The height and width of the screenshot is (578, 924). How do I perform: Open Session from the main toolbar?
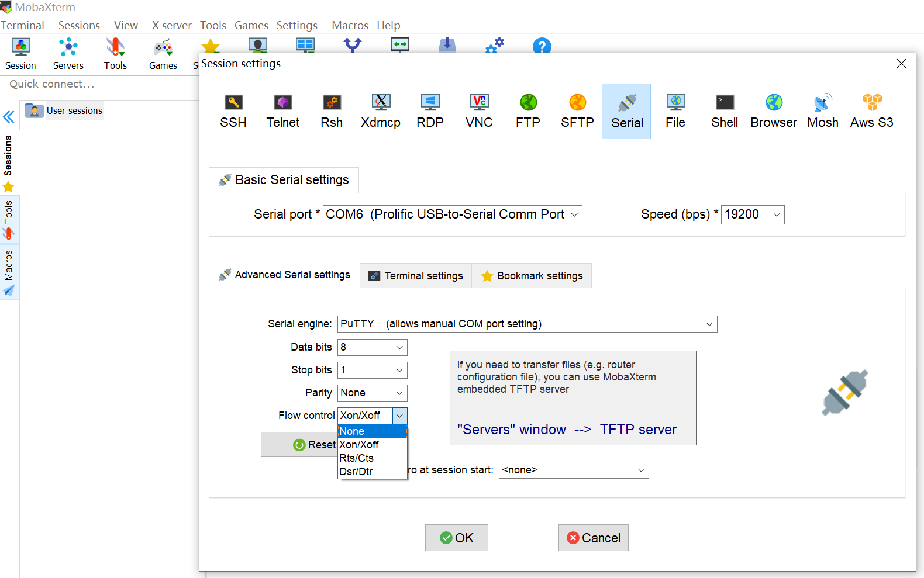pyautogui.click(x=20, y=54)
